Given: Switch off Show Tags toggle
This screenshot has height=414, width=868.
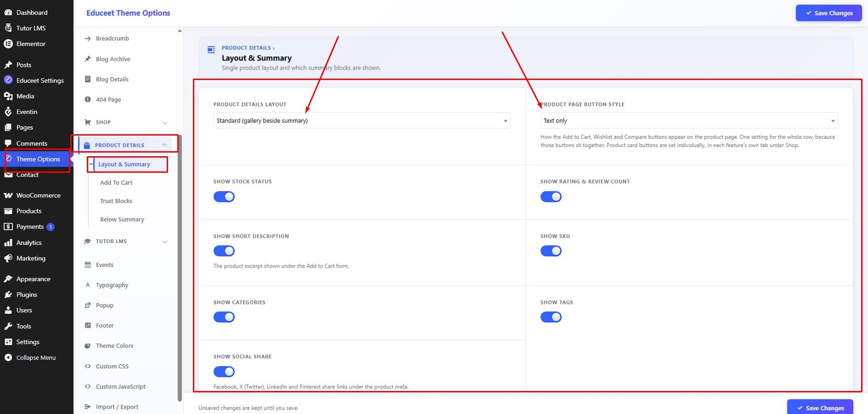Looking at the screenshot, I should coord(551,317).
